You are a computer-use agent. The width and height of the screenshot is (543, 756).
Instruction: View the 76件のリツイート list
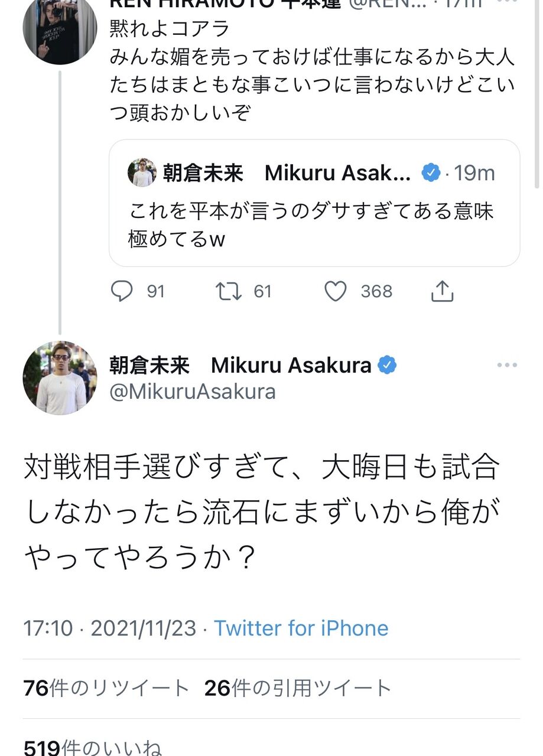tap(106, 688)
